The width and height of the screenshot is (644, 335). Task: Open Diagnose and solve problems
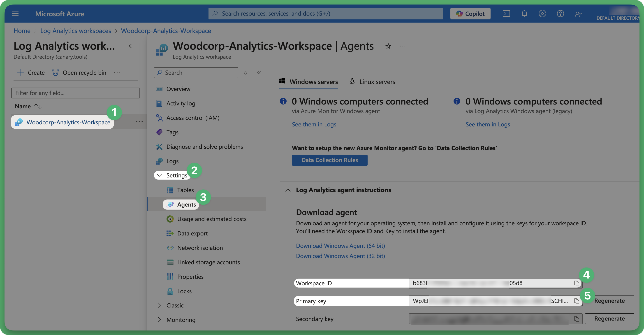[x=204, y=147]
